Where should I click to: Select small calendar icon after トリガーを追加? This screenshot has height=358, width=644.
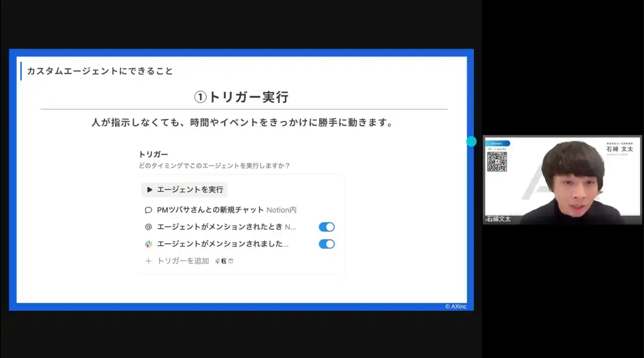click(x=231, y=261)
